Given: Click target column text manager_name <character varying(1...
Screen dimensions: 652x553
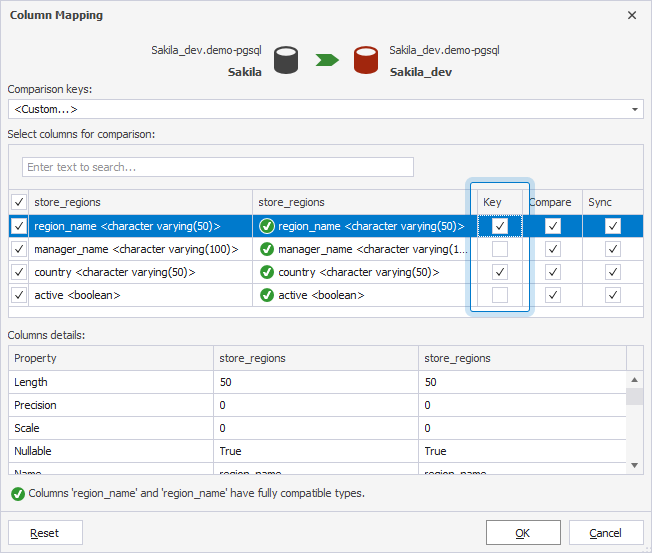Looking at the screenshot, I should click(373, 249).
